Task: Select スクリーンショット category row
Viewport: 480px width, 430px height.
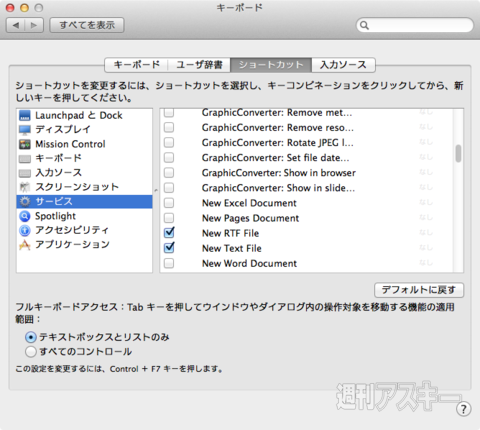Action: (84, 187)
